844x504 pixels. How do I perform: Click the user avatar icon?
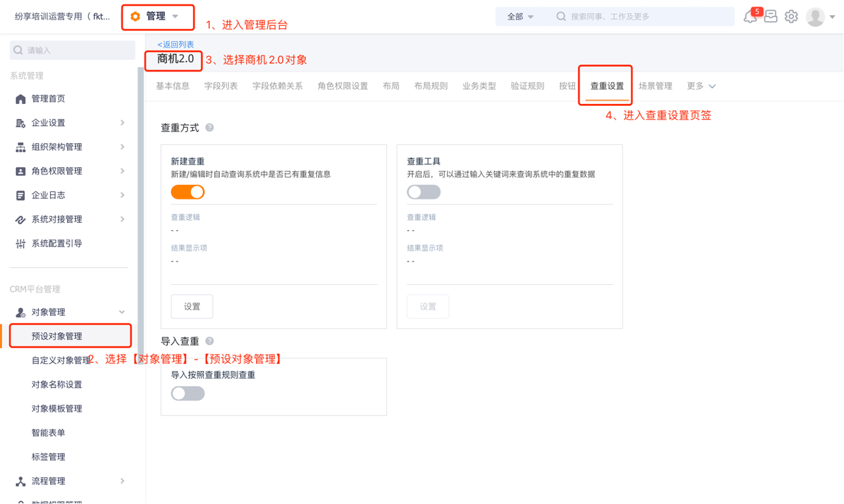click(x=815, y=17)
